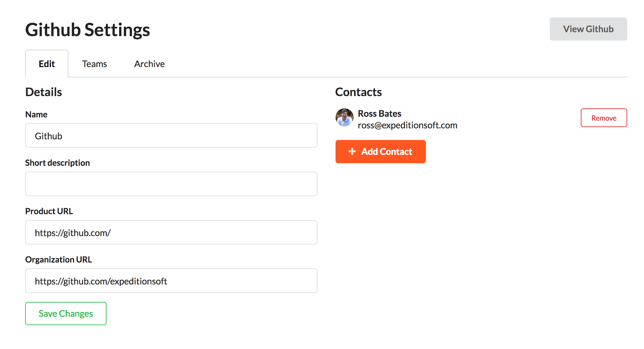Click the Ross Bates contact name
The height and width of the screenshot is (349, 644).
[379, 114]
